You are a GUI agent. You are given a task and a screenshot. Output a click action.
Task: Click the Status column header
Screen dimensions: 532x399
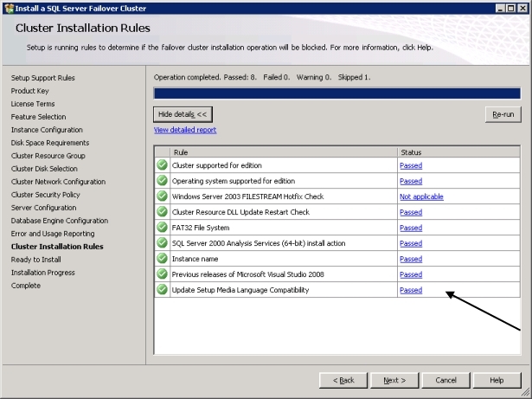(458, 151)
